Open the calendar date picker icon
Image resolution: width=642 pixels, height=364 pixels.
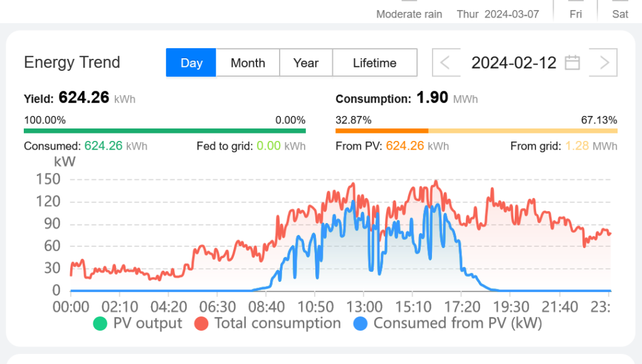click(572, 63)
